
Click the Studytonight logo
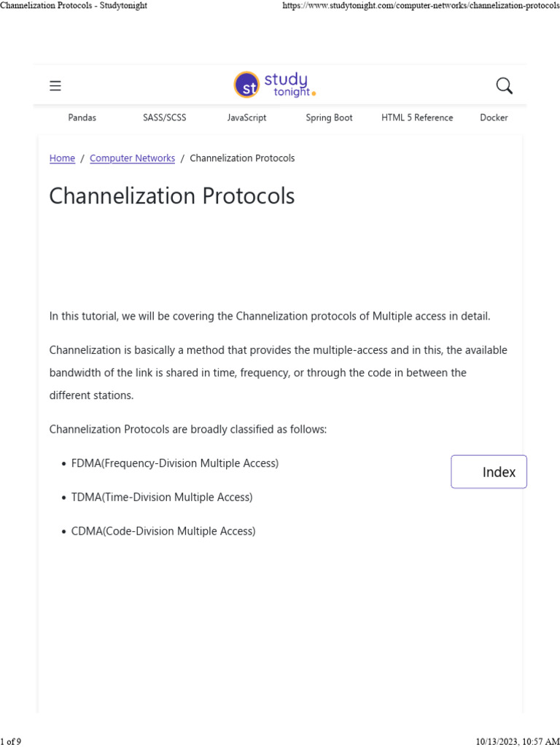[275, 85]
